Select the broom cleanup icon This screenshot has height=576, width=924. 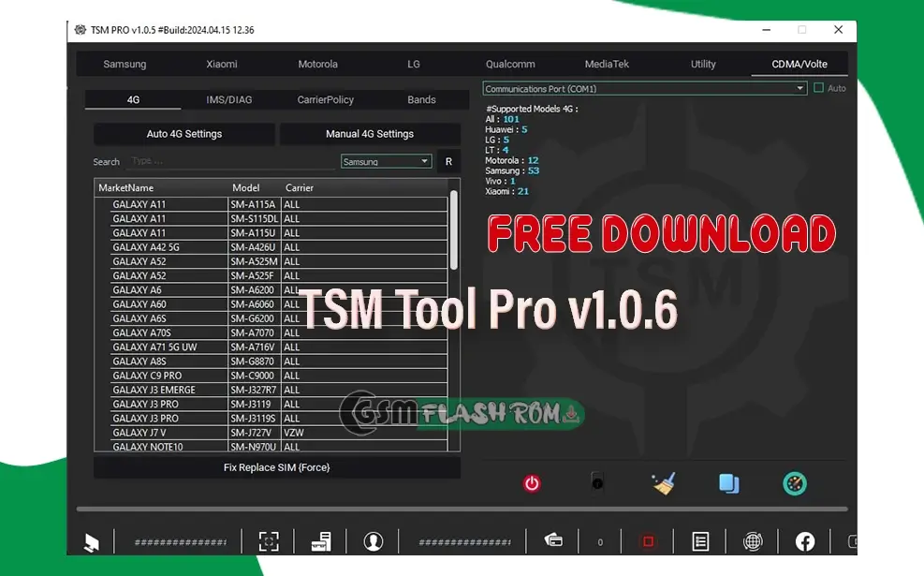click(x=663, y=483)
